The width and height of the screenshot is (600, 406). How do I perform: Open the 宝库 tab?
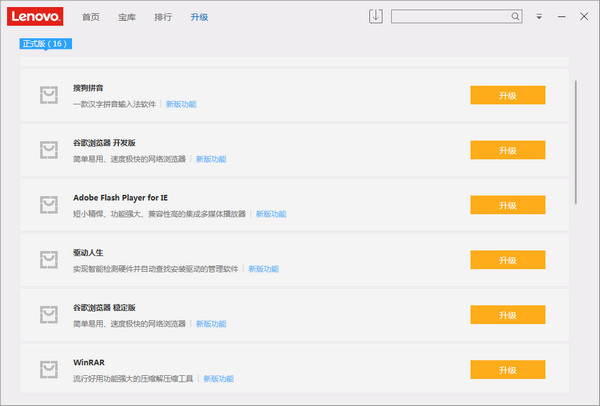tap(127, 17)
